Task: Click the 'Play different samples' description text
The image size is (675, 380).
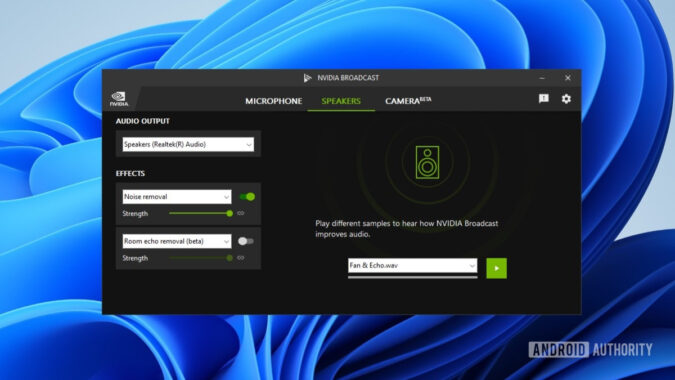Action: pos(406,229)
